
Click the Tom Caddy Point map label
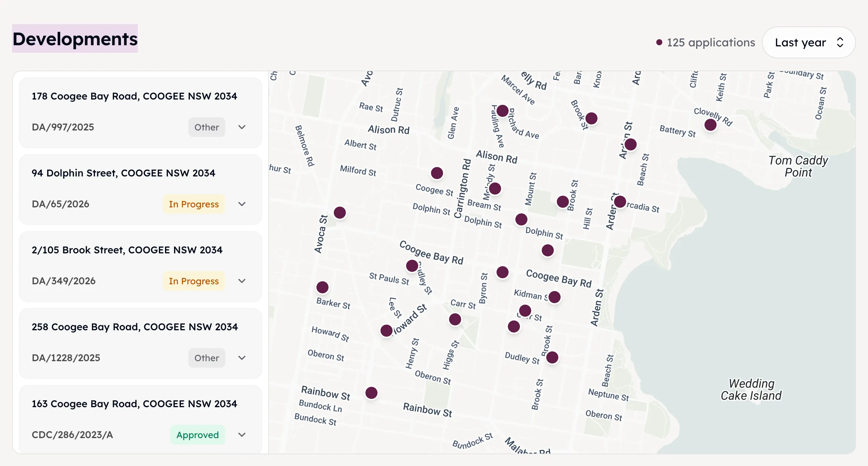[798, 166]
